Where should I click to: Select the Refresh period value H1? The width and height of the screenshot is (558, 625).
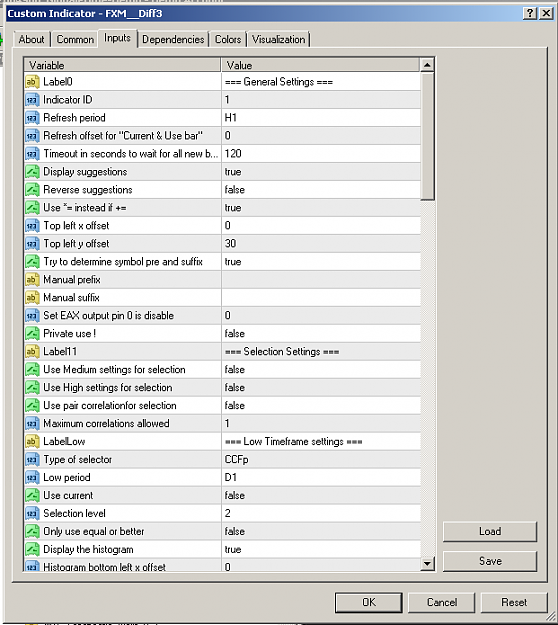231,118
